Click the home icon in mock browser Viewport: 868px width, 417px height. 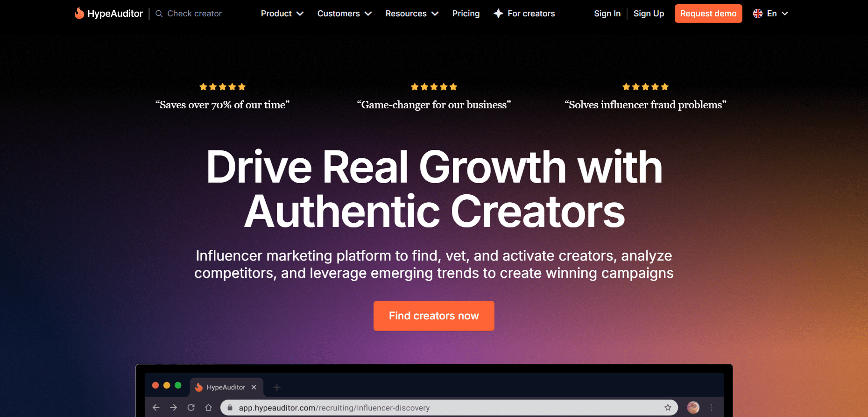[208, 408]
